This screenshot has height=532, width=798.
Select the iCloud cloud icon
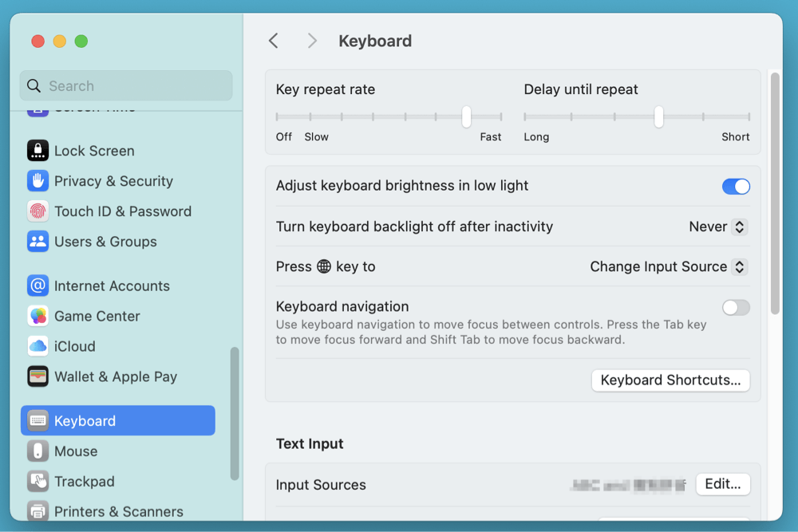pyautogui.click(x=38, y=346)
